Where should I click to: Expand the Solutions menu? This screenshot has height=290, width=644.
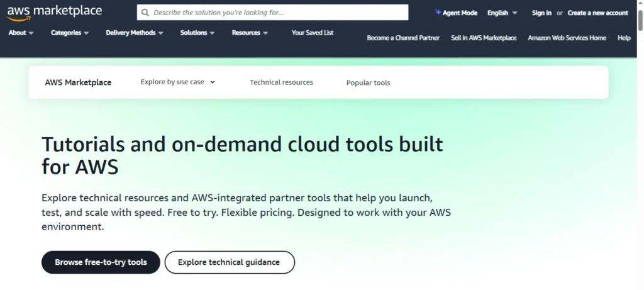[197, 33]
